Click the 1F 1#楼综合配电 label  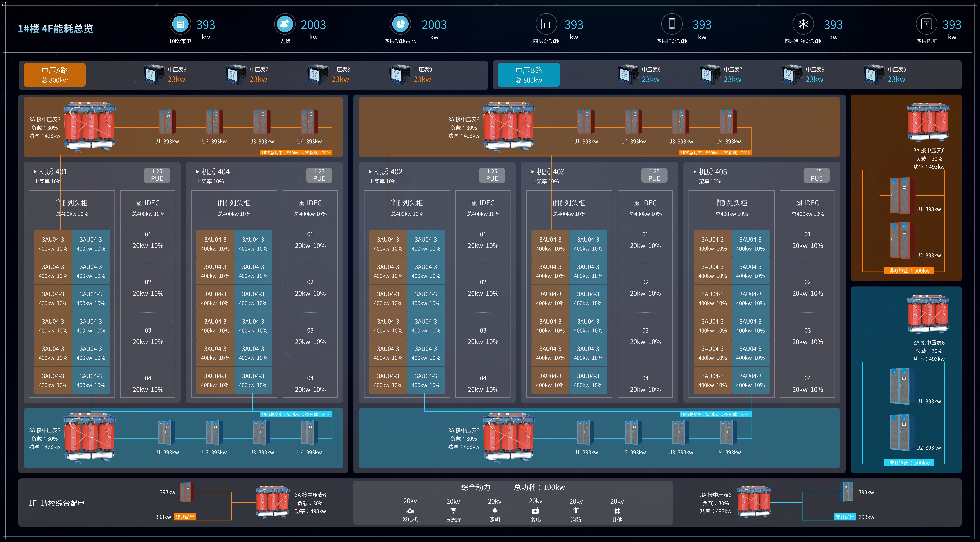pos(57,503)
